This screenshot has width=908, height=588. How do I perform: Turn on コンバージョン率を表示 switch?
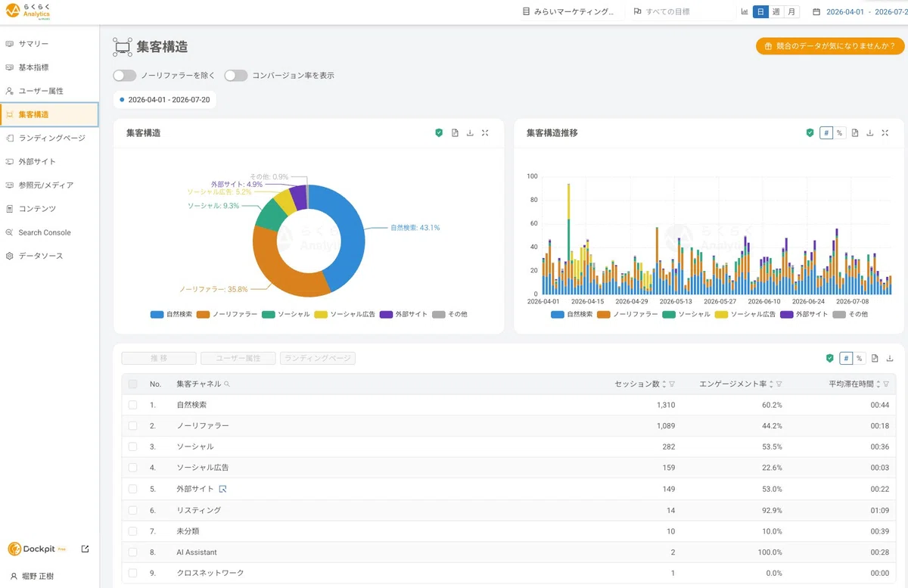click(236, 76)
